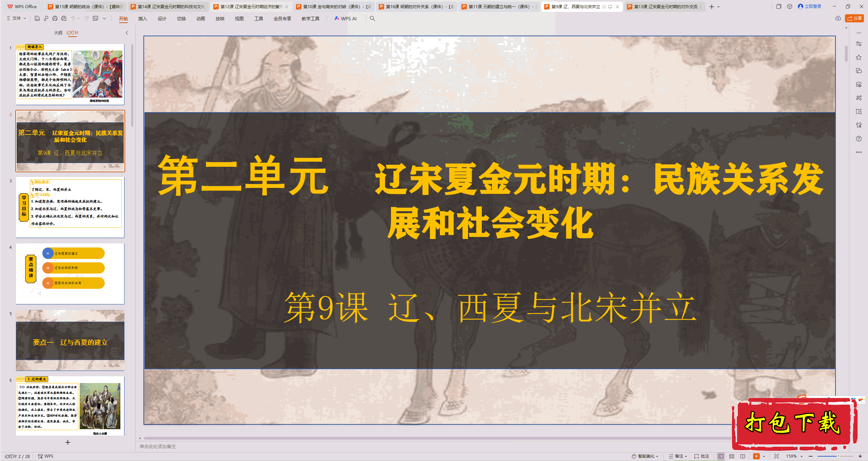Open the 设计 ribbon tab

coord(162,19)
